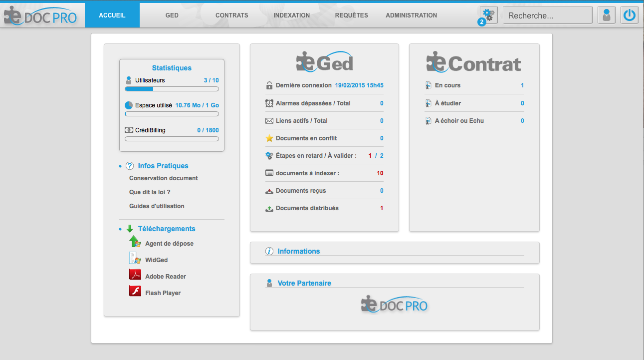This screenshot has width=644, height=360.
Task: Open the Conservation document link
Action: 163,178
